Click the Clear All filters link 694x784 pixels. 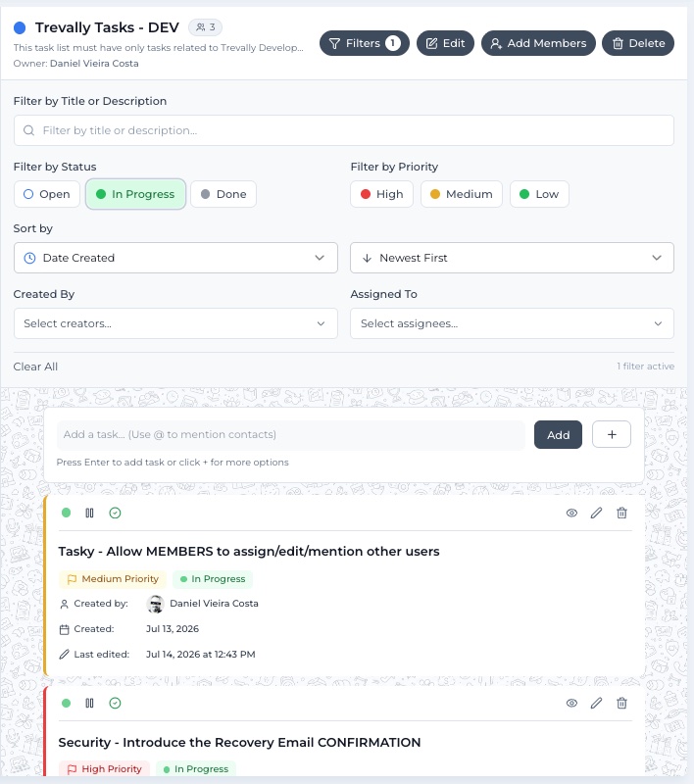pyautogui.click(x=35, y=367)
